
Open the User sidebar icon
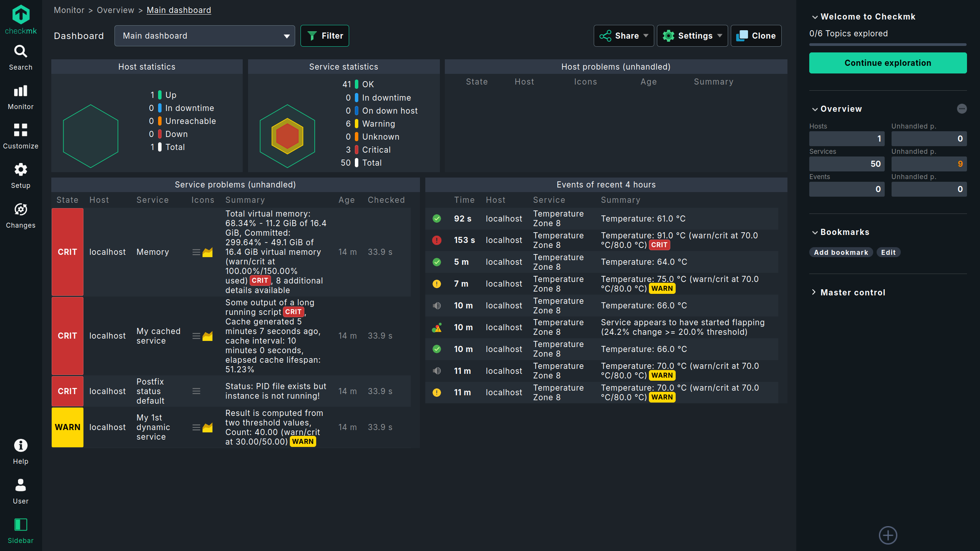coord(20,491)
